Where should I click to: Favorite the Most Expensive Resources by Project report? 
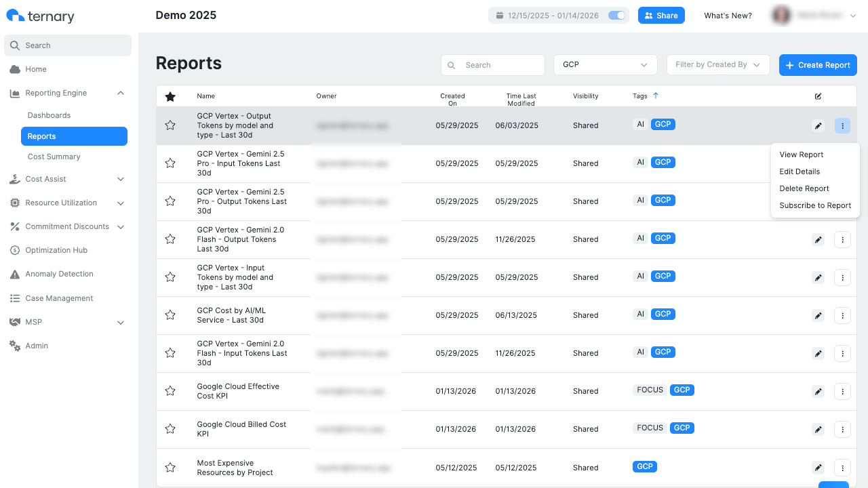click(x=170, y=468)
